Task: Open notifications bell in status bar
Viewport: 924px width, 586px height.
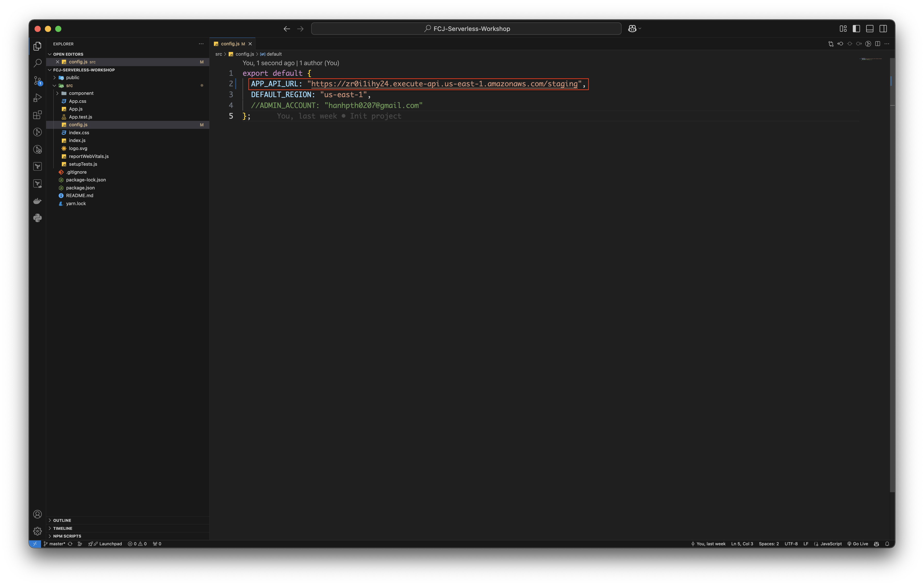Action: 887,544
